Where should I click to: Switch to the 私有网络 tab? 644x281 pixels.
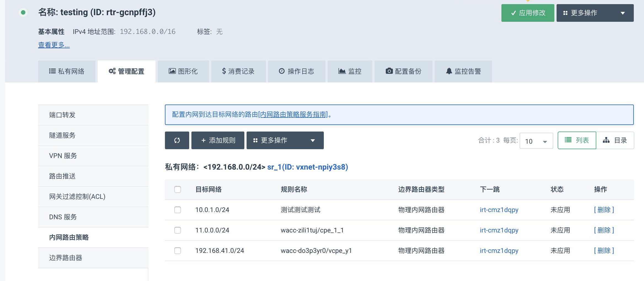pyautogui.click(x=67, y=71)
